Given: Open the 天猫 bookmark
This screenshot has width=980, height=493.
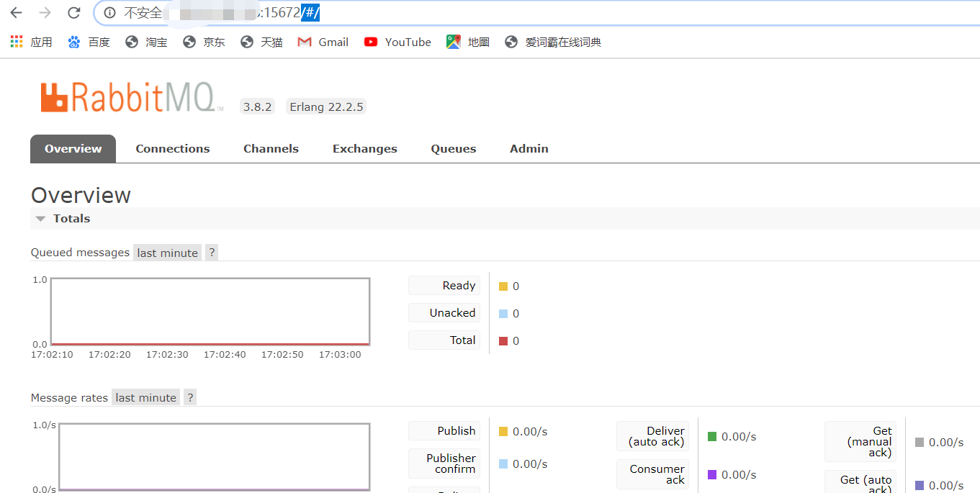Looking at the screenshot, I should pyautogui.click(x=261, y=42).
